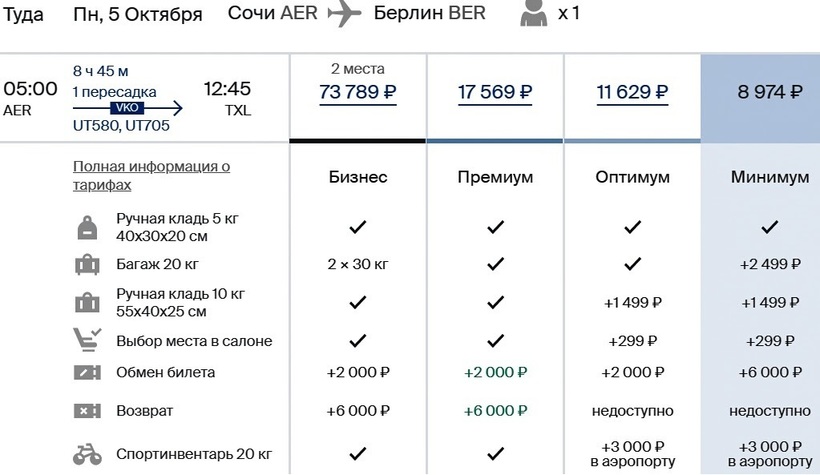
Task: Click the +2 499 ₽ baggage add-on in Минимум
Action: (769, 265)
